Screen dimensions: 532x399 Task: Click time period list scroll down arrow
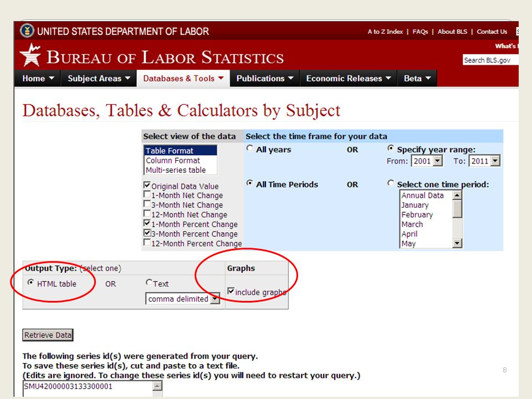coord(457,243)
